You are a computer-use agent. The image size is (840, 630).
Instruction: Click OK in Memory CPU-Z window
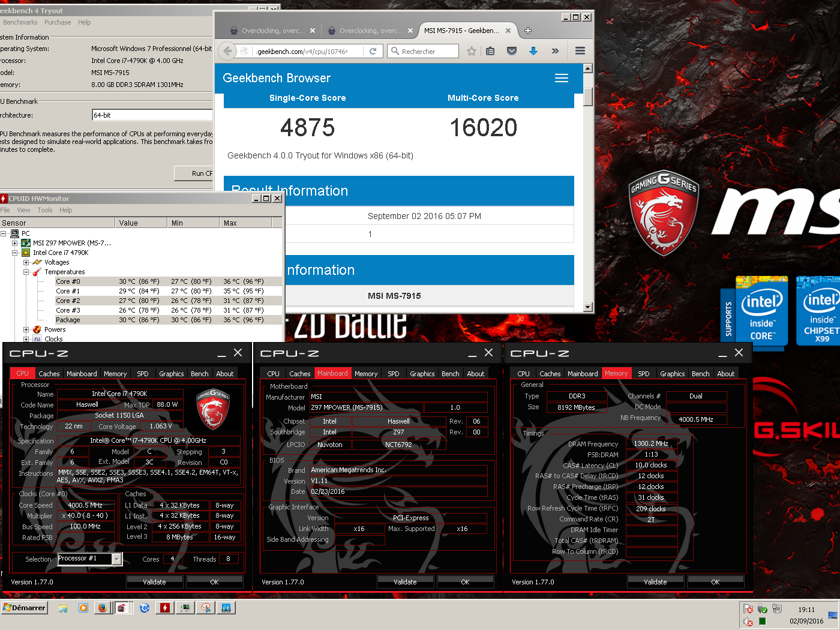point(715,582)
